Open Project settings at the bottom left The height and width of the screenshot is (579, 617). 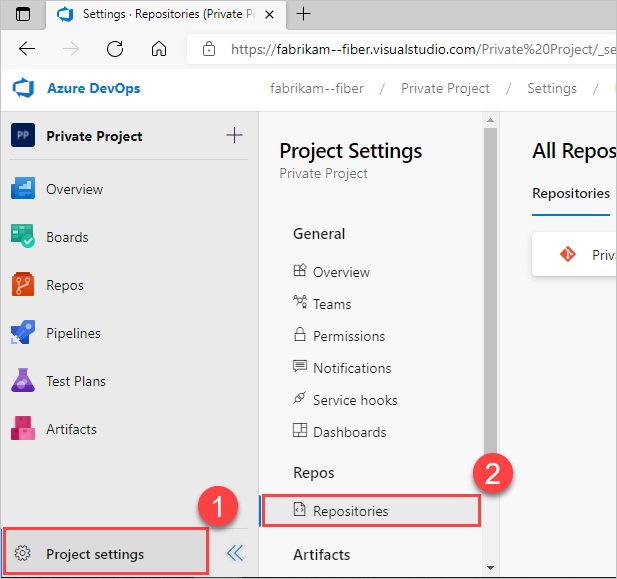(95, 554)
